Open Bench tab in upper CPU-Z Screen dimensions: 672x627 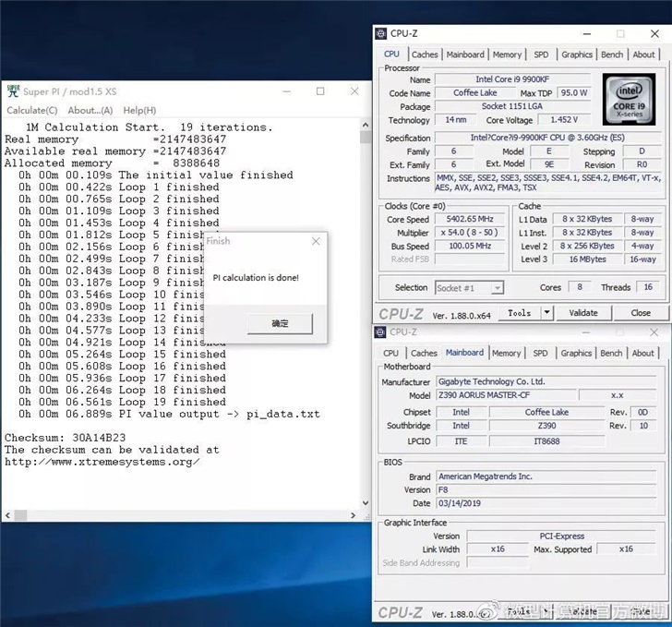[x=612, y=54]
